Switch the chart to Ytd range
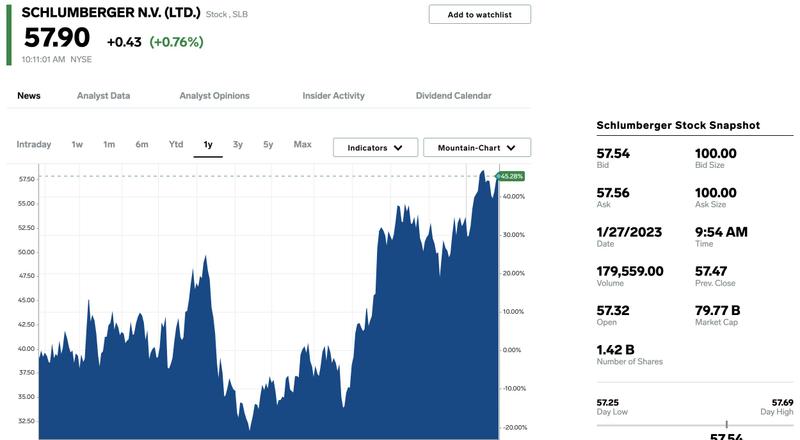Image resolution: width=800 pixels, height=440 pixels. click(176, 144)
